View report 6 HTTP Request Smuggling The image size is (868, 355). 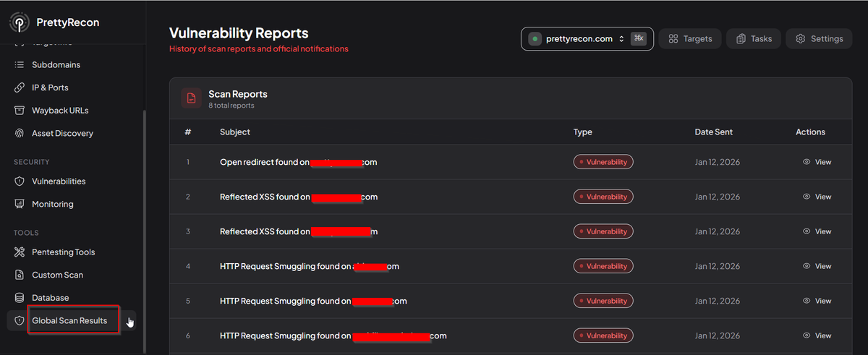tap(817, 335)
